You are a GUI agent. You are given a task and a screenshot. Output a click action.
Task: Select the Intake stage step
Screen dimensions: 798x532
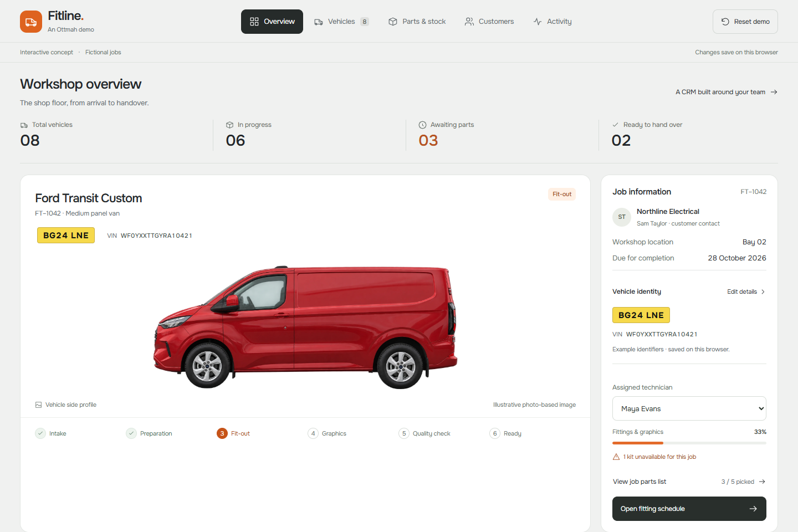pyautogui.click(x=51, y=433)
